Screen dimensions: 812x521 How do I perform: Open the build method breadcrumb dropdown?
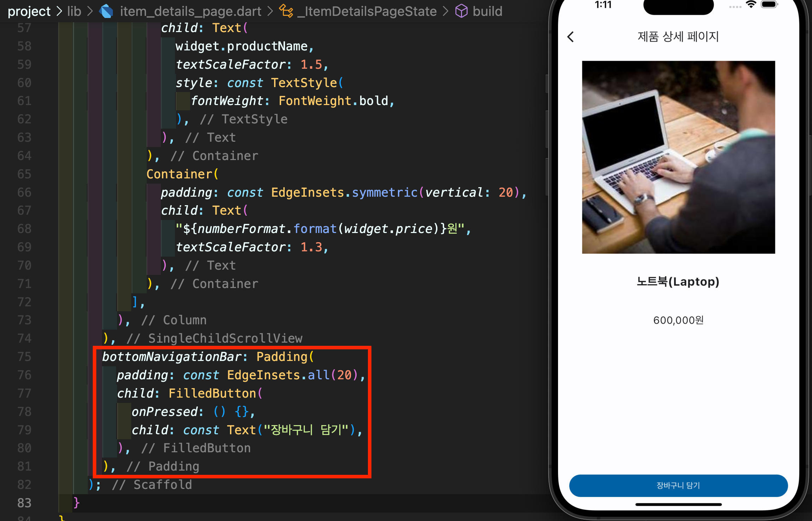coord(487,11)
